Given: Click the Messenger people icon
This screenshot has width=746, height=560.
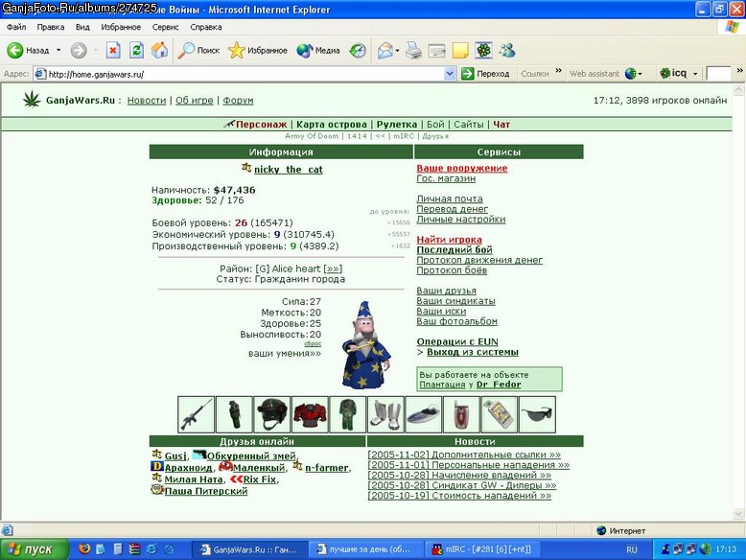Looking at the screenshot, I should (507, 50).
